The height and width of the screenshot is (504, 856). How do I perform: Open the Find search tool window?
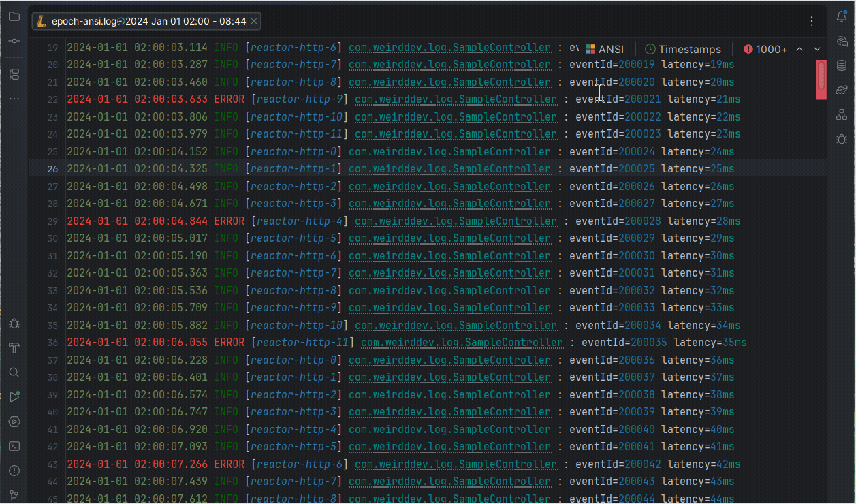pyautogui.click(x=14, y=373)
